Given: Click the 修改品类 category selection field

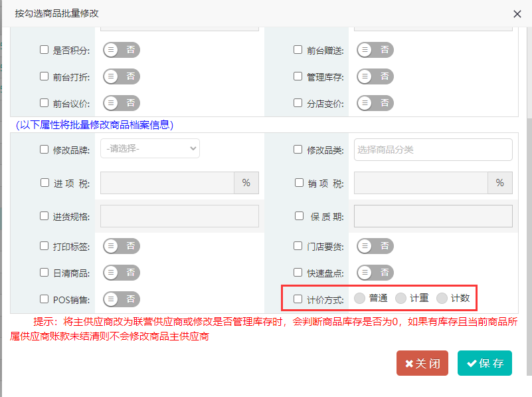Looking at the screenshot, I should [433, 150].
